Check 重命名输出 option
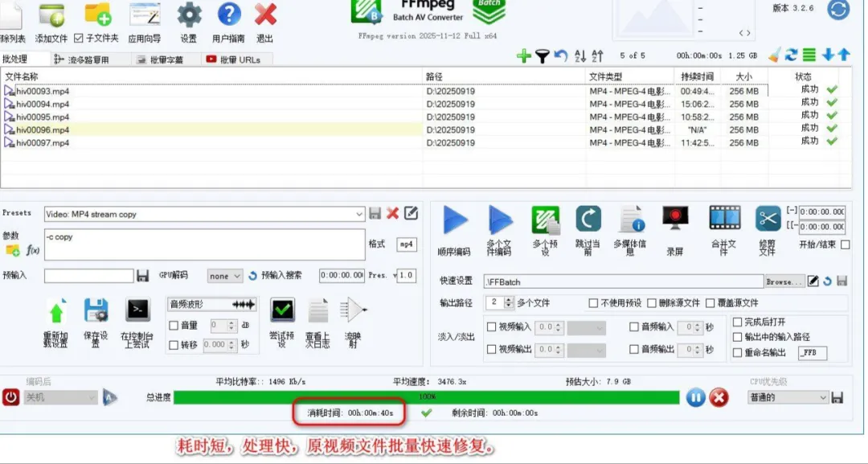 [737, 352]
